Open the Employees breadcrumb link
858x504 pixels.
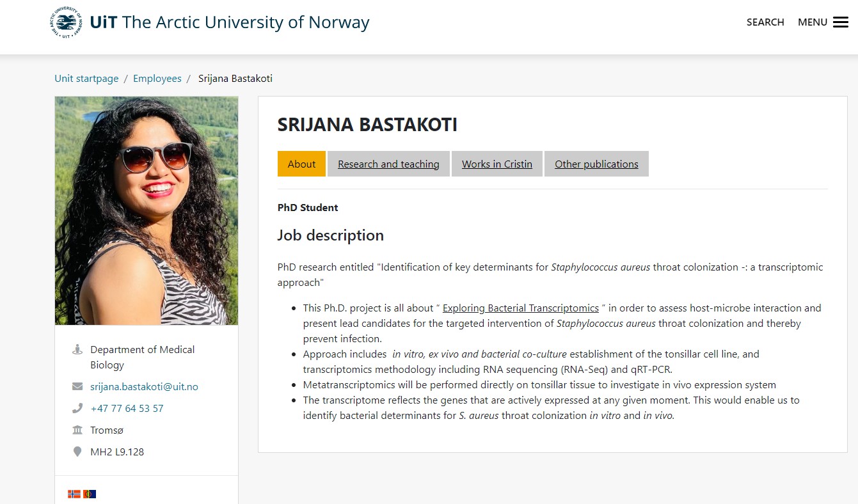pos(157,78)
